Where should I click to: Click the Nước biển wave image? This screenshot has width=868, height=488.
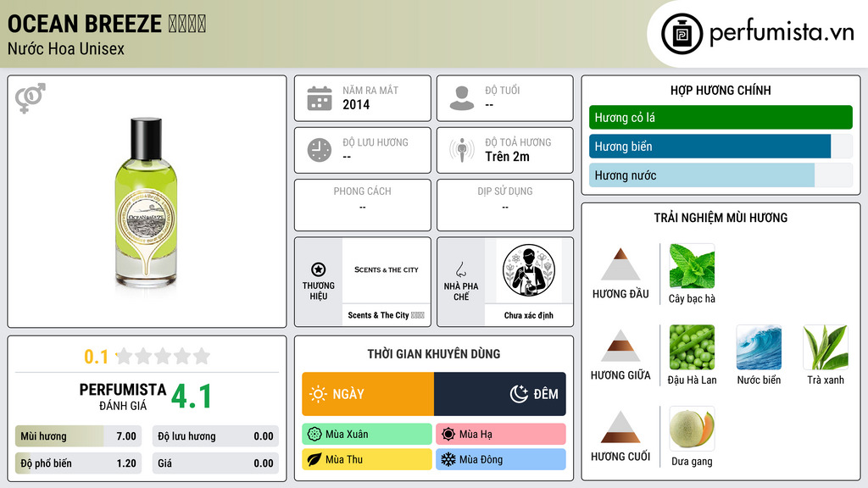coord(759,347)
